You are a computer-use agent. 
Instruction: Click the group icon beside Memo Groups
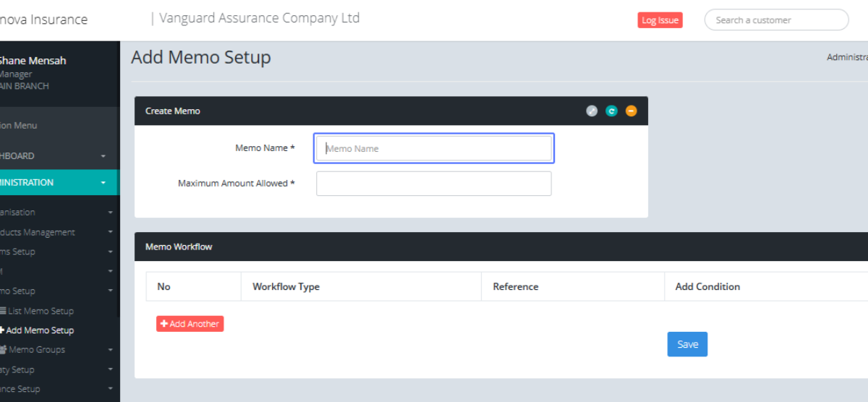4,350
